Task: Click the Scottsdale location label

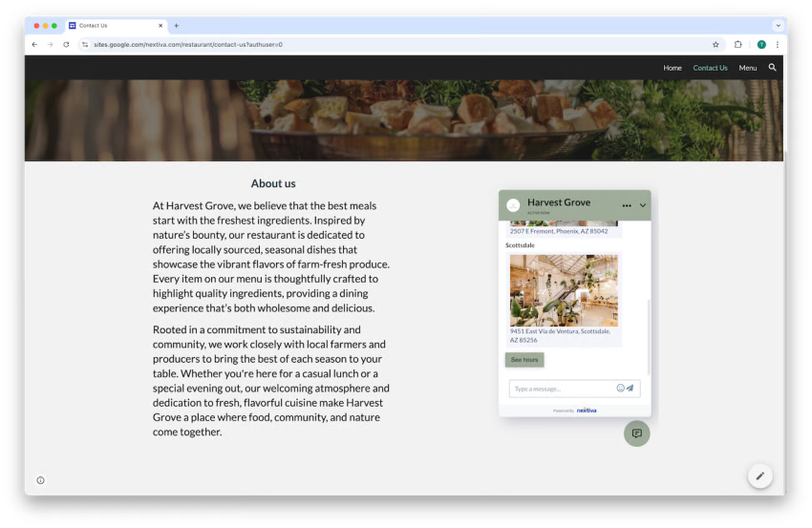Action: pyautogui.click(x=520, y=245)
